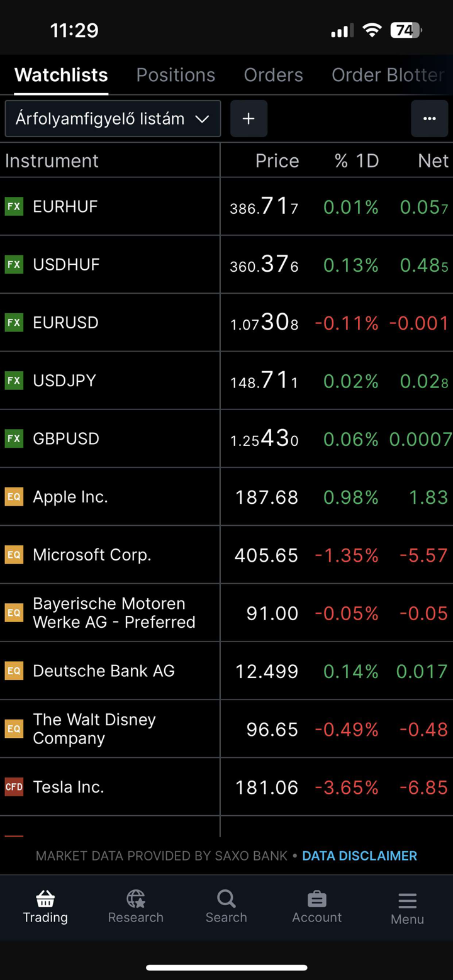
Task: Tap the USDJPY price 148.711
Action: pos(264,381)
